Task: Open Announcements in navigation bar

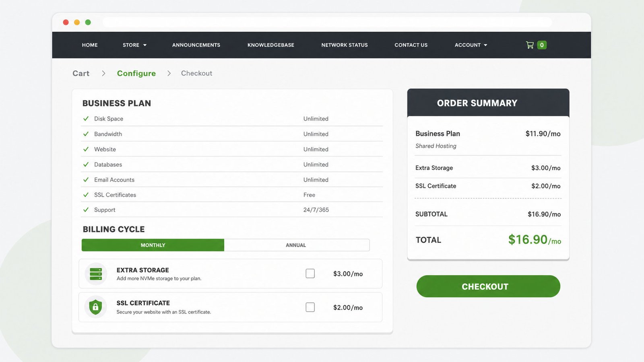Action: point(196,45)
